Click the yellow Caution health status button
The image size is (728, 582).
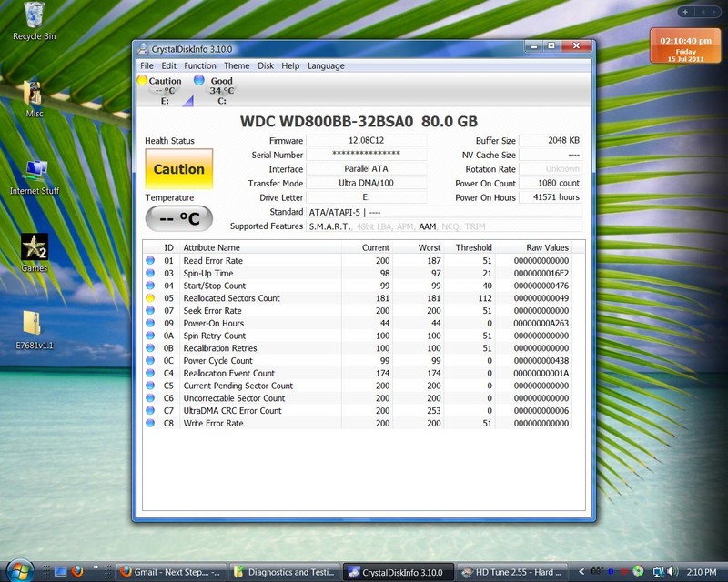[x=179, y=169]
